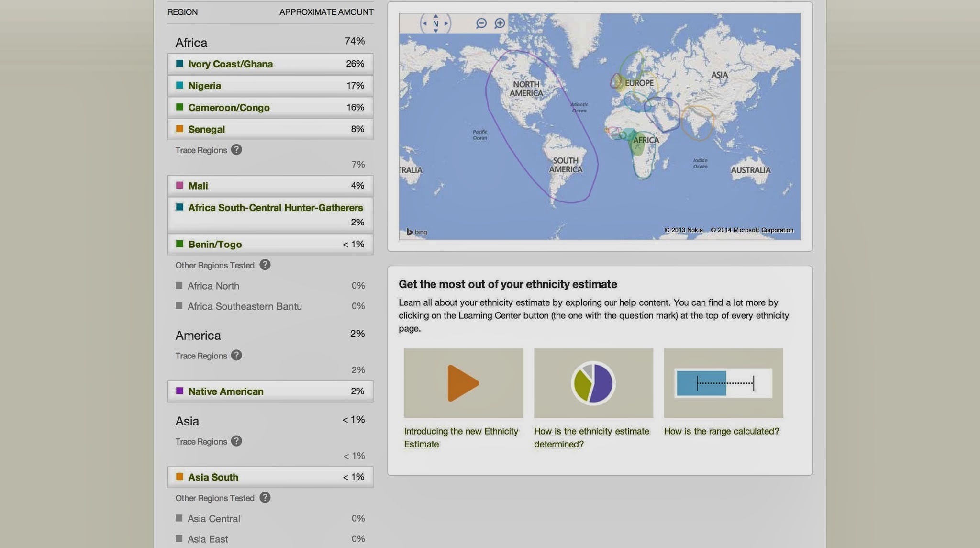
Task: Click Other Regions Tested help icon under Asia
Action: click(265, 498)
